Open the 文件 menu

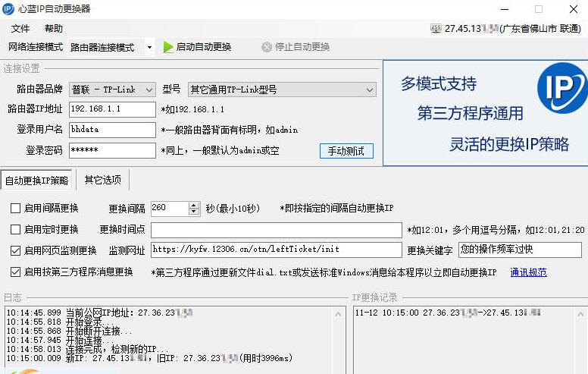tap(20, 29)
